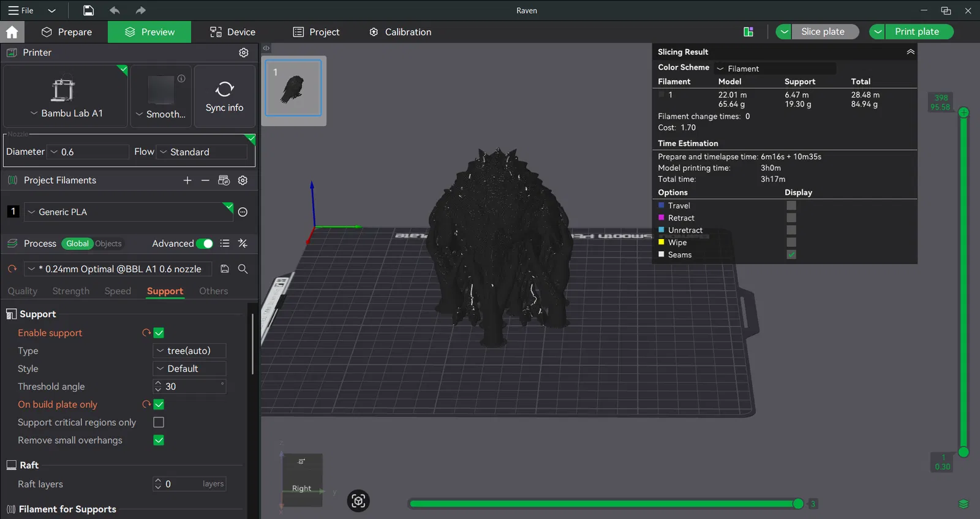Image resolution: width=980 pixels, height=519 pixels.
Task: Click the Sync info button
Action: [224, 97]
